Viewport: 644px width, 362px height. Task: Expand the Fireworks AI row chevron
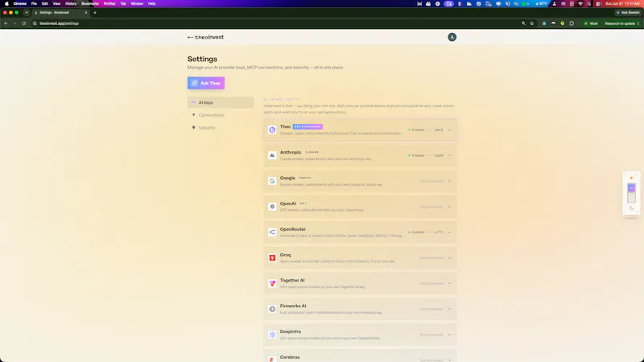coord(449,309)
